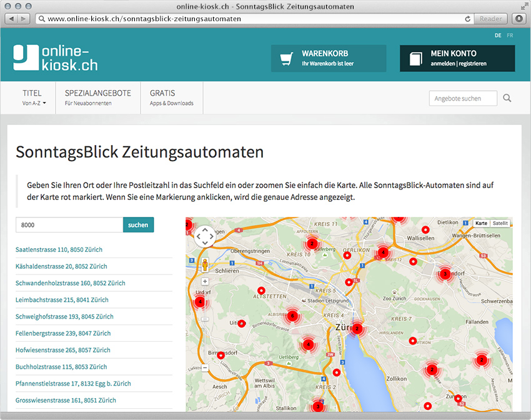Image resolution: width=531 pixels, height=420 pixels.
Task: Pan map down with the pan control arrow
Action: (x=205, y=242)
